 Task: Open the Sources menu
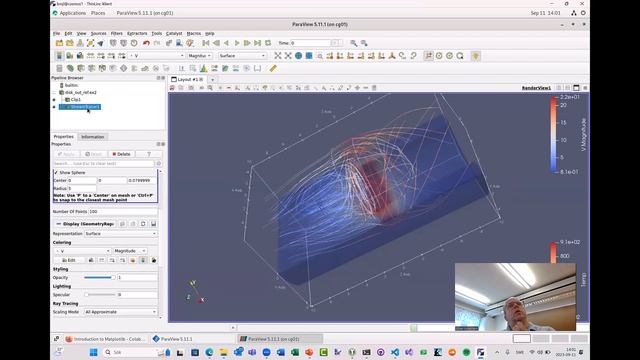click(x=98, y=33)
